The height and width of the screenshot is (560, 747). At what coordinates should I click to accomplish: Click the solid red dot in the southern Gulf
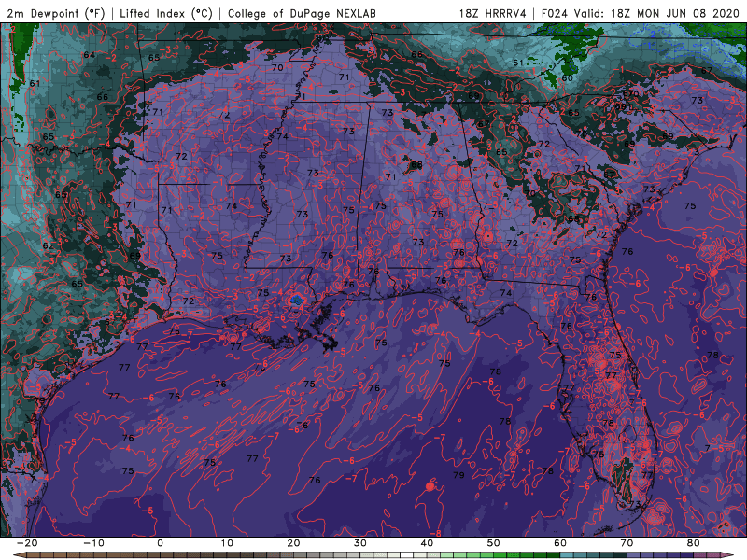click(430, 486)
